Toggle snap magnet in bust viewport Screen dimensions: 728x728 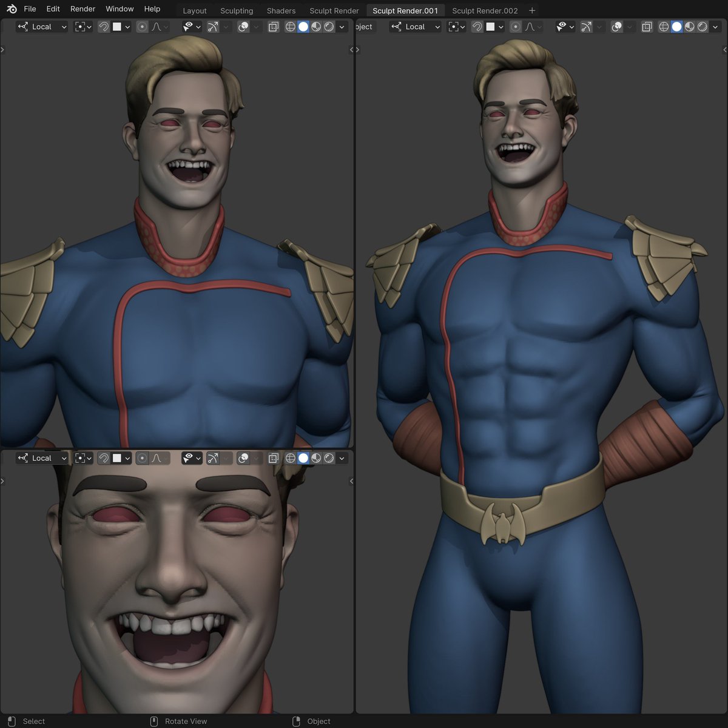pos(104,27)
